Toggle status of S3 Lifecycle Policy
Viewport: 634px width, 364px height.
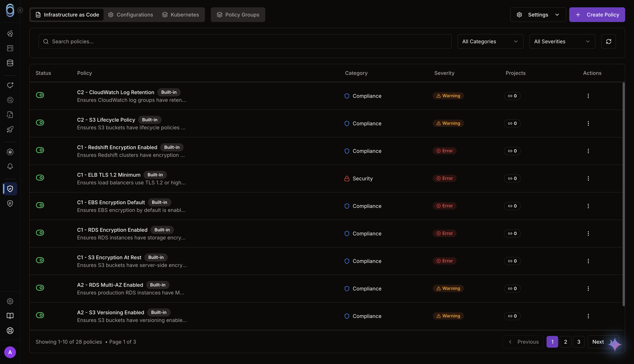(x=40, y=123)
